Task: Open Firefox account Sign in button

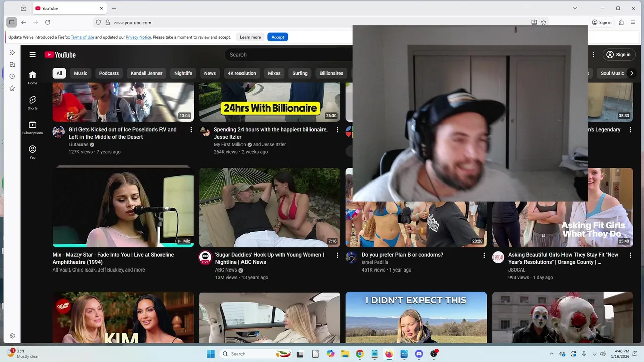Action: point(602,22)
